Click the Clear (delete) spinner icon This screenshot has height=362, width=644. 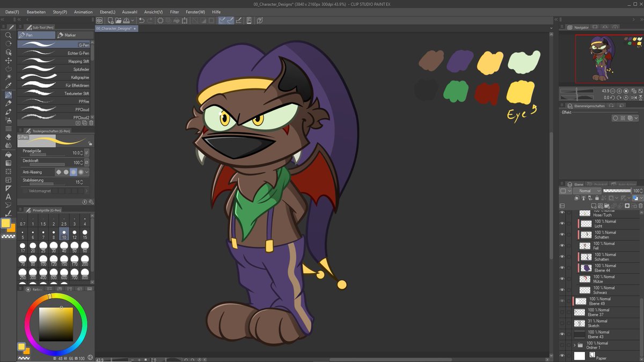click(x=160, y=20)
